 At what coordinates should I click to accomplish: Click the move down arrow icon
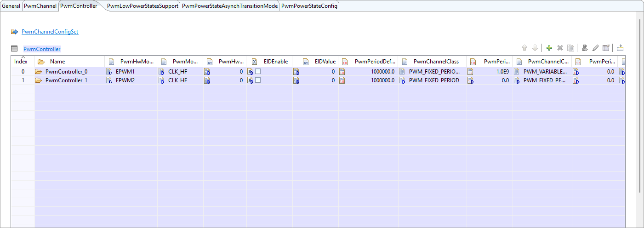coord(535,48)
